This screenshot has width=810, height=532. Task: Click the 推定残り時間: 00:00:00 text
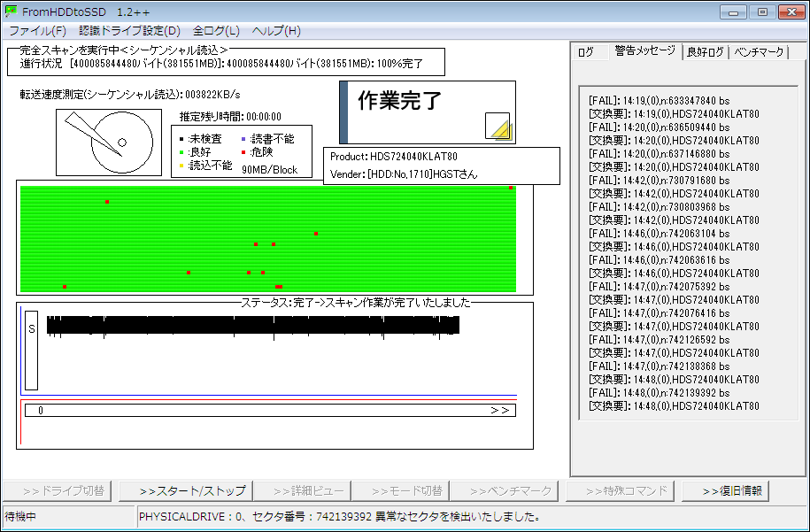point(230,117)
